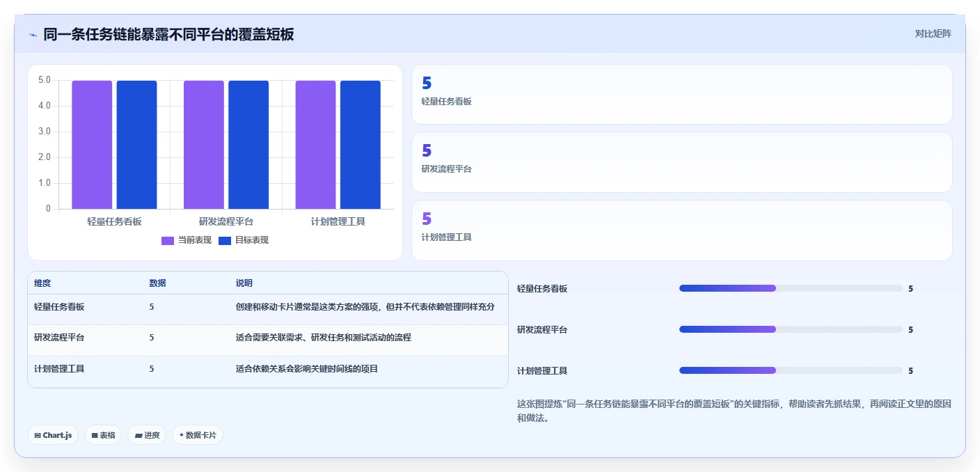980x472 pixels.
Task: Click the lightning icon beside the title
Action: pyautogui.click(x=33, y=34)
